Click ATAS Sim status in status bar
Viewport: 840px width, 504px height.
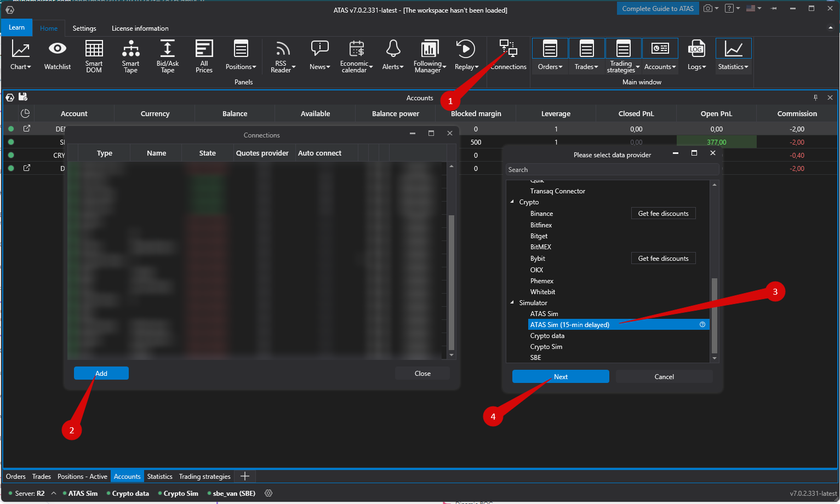80,493
